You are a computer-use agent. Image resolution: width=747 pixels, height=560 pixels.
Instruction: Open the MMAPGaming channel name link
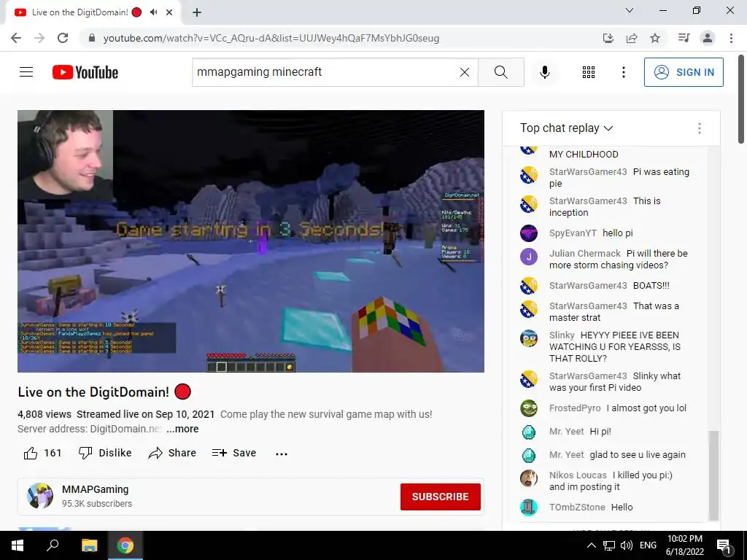point(96,489)
